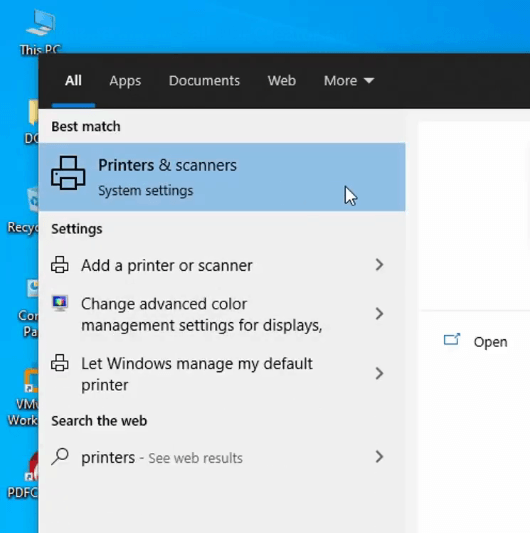Expand Let Windows manage my default printer chevron

[379, 373]
